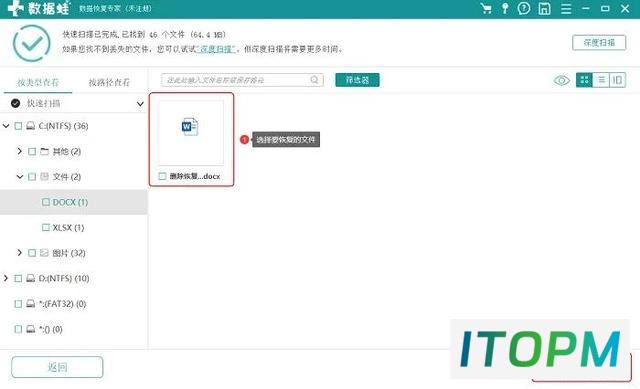The height and width of the screenshot is (389, 640).
Task: Click the 其他 (2) folder icon
Action: click(x=44, y=151)
